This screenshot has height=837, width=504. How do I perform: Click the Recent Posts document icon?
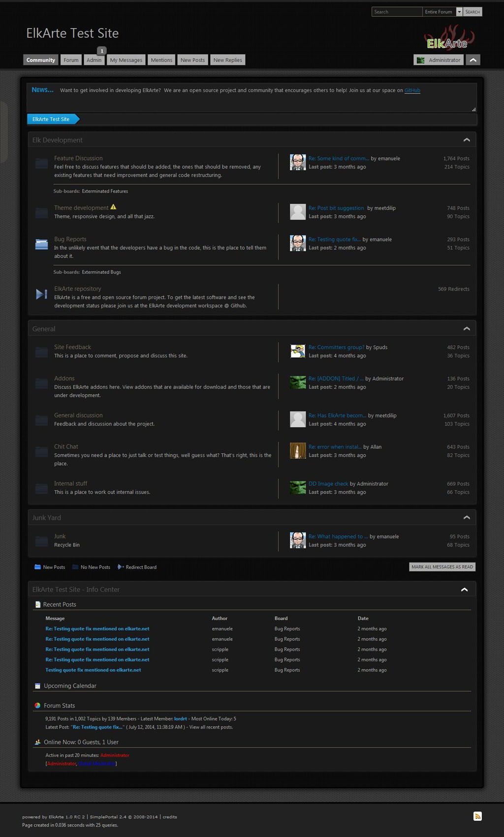[x=37, y=604]
